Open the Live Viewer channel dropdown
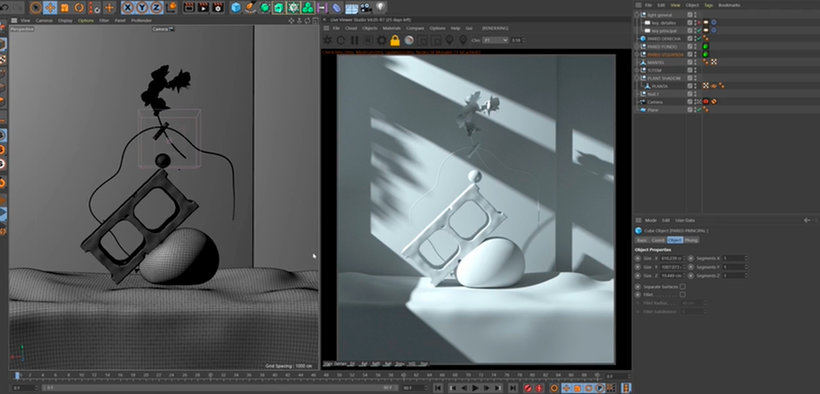The image size is (820, 394). coord(495,40)
